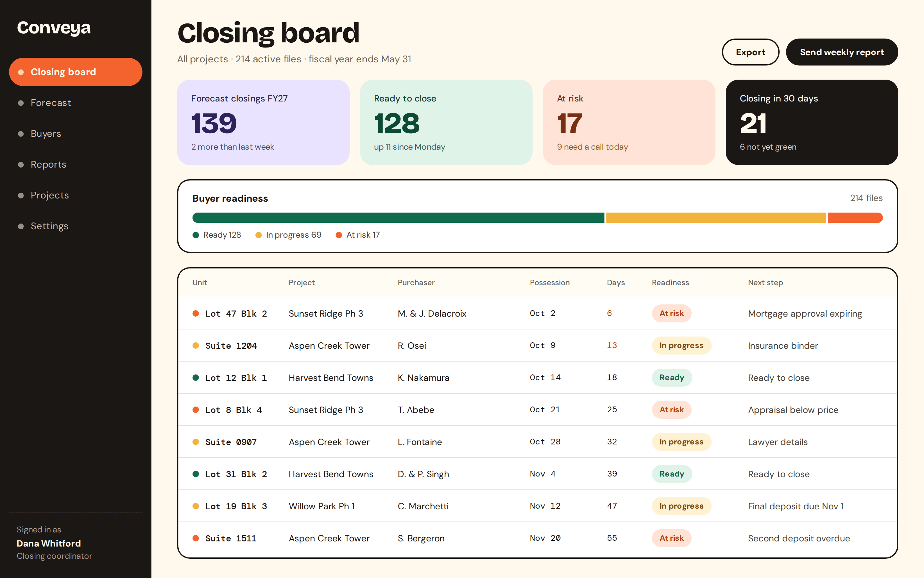Screen dimensions: 924x578
Task: Click green Ready segment of readiness bar
Action: pyautogui.click(x=398, y=217)
